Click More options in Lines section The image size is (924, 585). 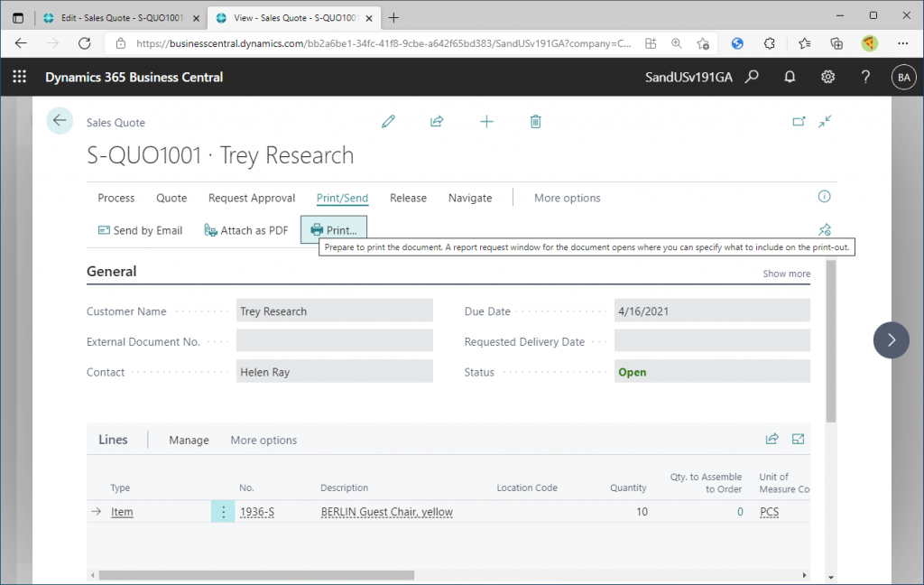coord(263,440)
